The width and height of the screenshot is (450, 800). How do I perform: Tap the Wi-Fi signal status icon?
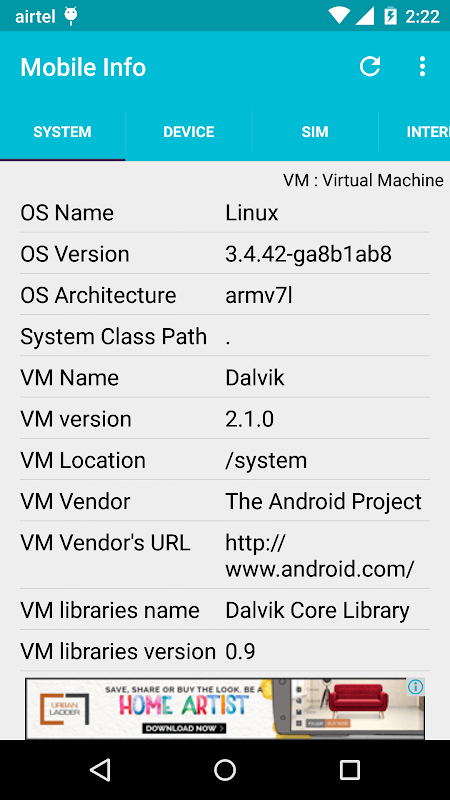pos(339,16)
